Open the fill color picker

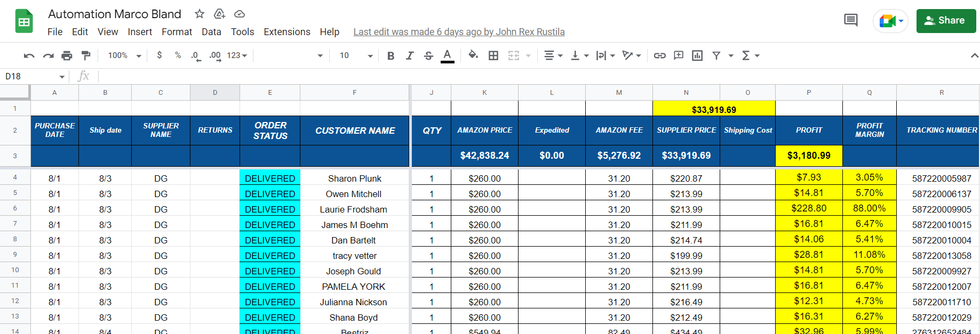point(473,55)
